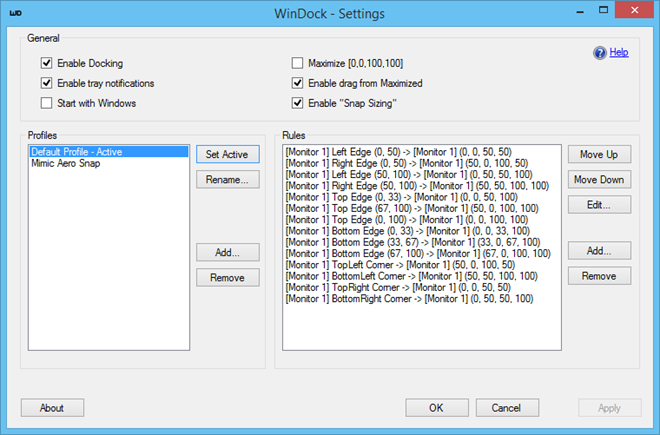Toggle Enable tray notifications checkbox
The image size is (660, 435).
coord(46,83)
